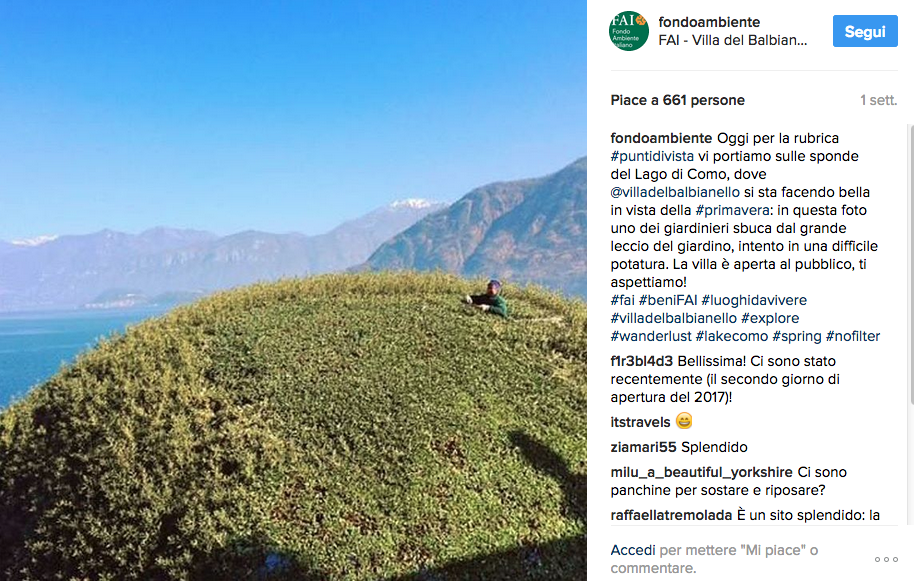
Task: Click the Segui button to follow
Action: click(x=864, y=31)
